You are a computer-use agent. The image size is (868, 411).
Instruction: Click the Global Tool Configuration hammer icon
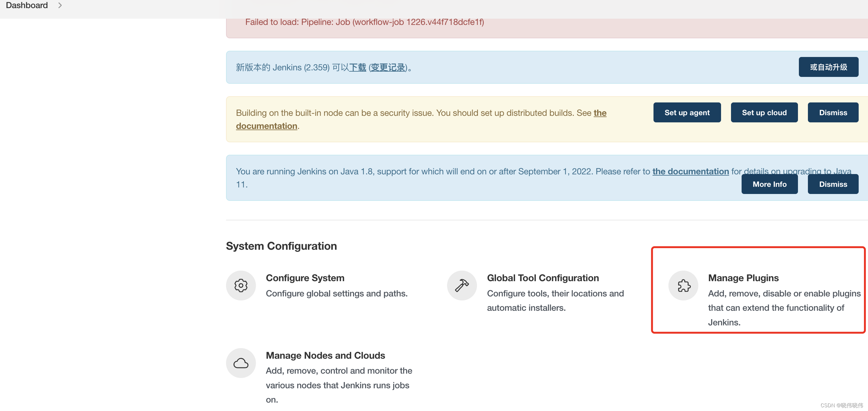(462, 285)
